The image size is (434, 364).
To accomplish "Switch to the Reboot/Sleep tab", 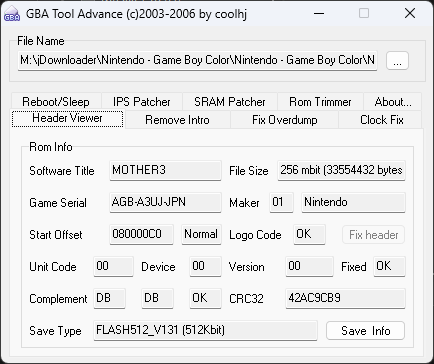I will [56, 102].
